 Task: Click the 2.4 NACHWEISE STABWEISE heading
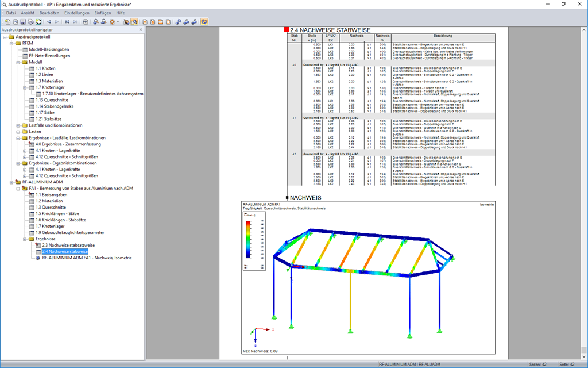pos(330,30)
